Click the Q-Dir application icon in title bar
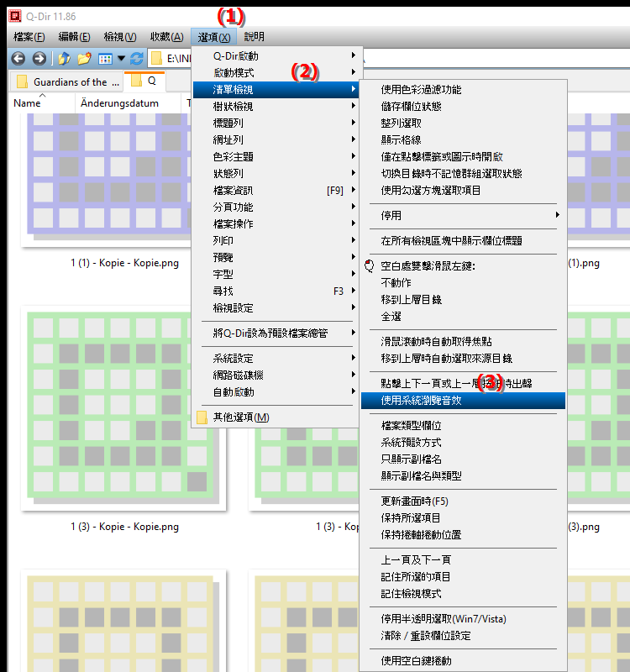The image size is (630, 672). point(15,16)
